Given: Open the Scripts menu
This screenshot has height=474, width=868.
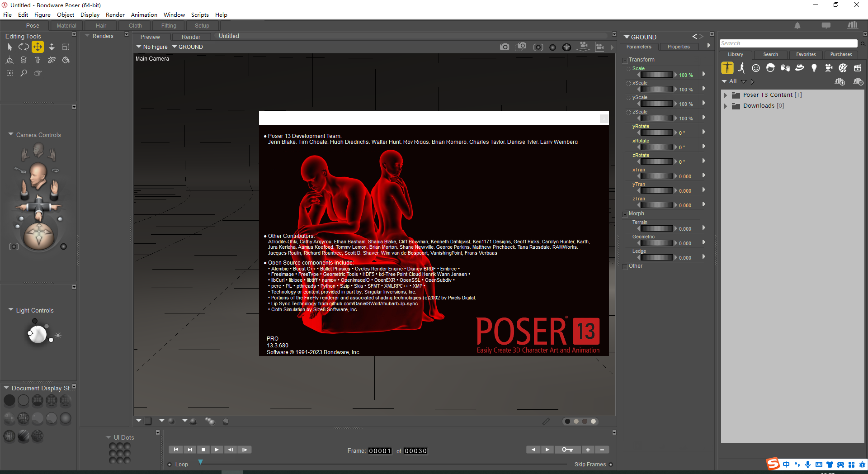Looking at the screenshot, I should pyautogui.click(x=200, y=14).
